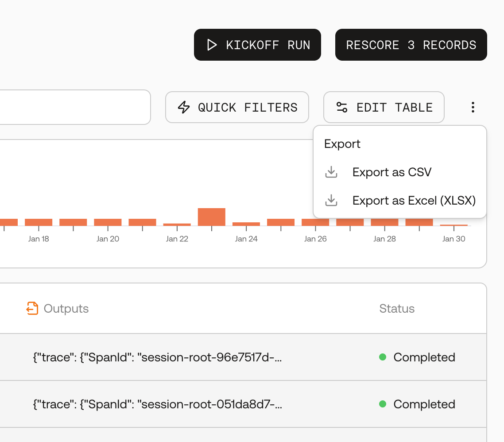Select the tallest bar in the chart
The image size is (504, 442).
coord(212,217)
